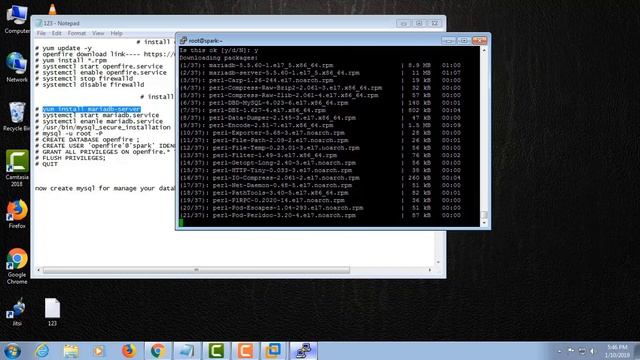Switch to Notepad via the taskbar
The width and height of the screenshot is (640, 360).
187,351
